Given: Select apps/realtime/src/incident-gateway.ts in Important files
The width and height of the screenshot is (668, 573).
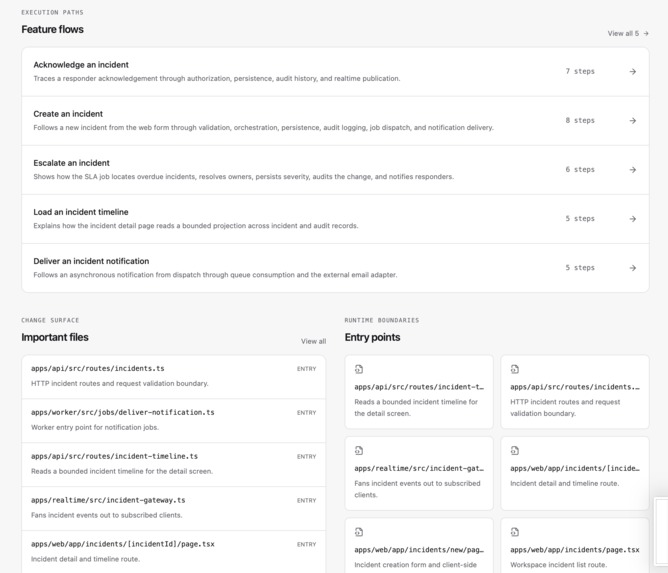Looking at the screenshot, I should tap(173, 508).
